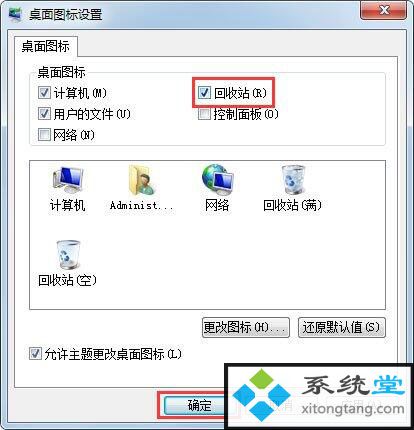
Task: Close the 桌面图标设置 dialog window
Action: coord(383,11)
